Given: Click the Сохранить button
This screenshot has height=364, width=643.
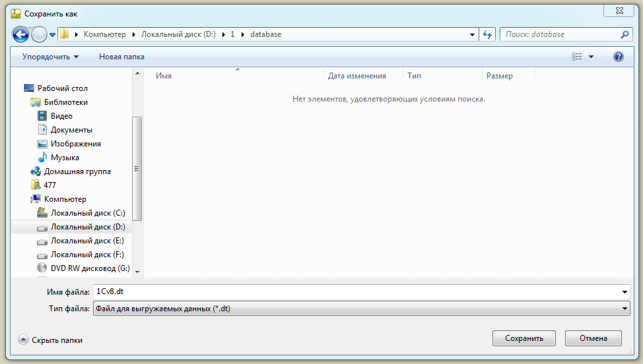Looking at the screenshot, I should point(524,338).
